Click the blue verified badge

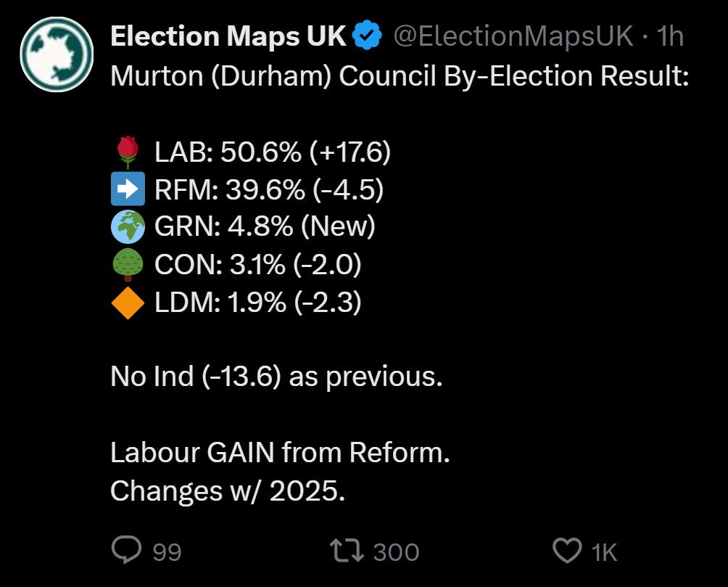coord(368,36)
